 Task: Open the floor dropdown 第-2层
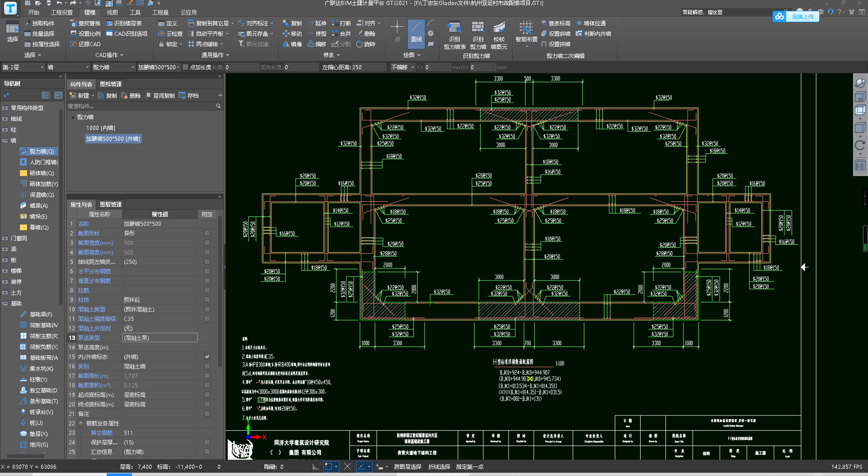(23, 67)
